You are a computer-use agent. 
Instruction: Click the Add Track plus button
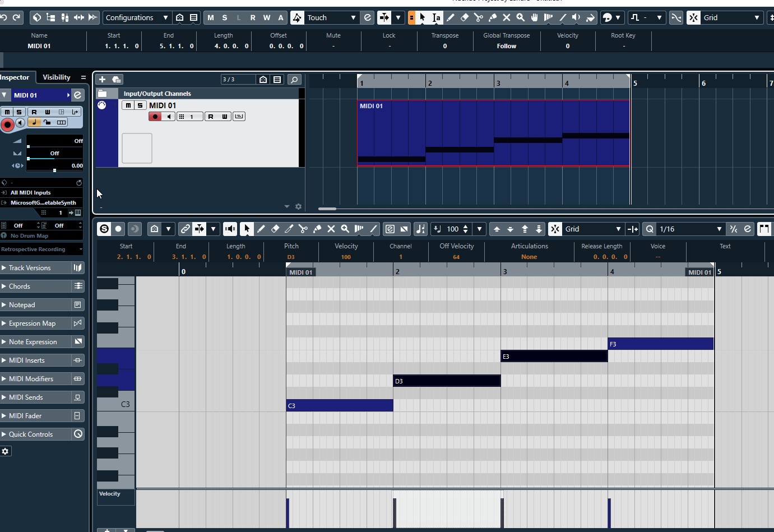(102, 80)
